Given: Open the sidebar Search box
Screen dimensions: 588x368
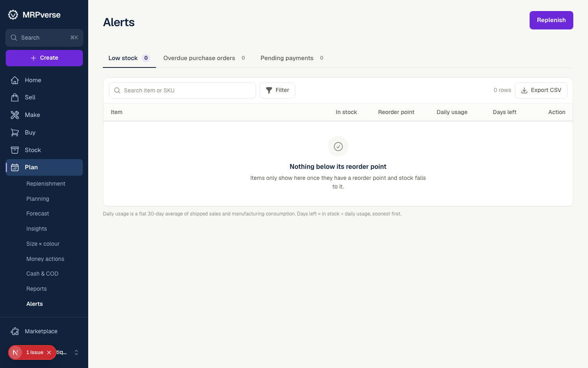Looking at the screenshot, I should [x=44, y=38].
